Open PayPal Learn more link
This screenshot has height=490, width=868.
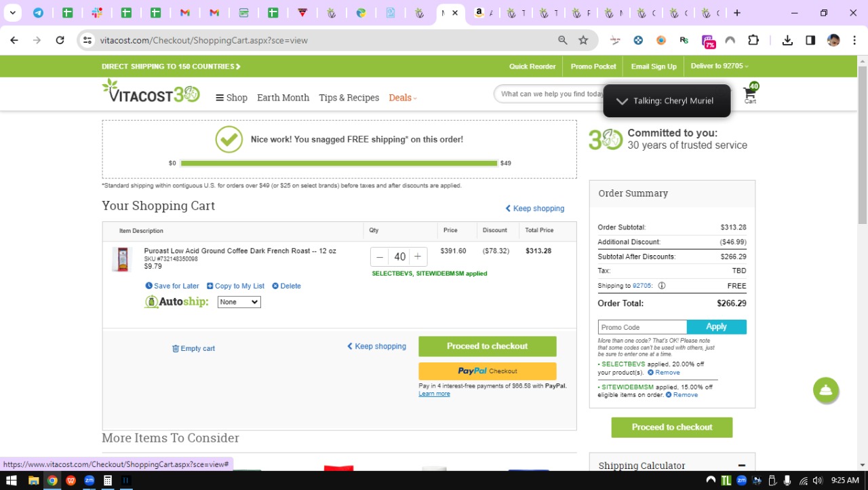click(x=434, y=394)
